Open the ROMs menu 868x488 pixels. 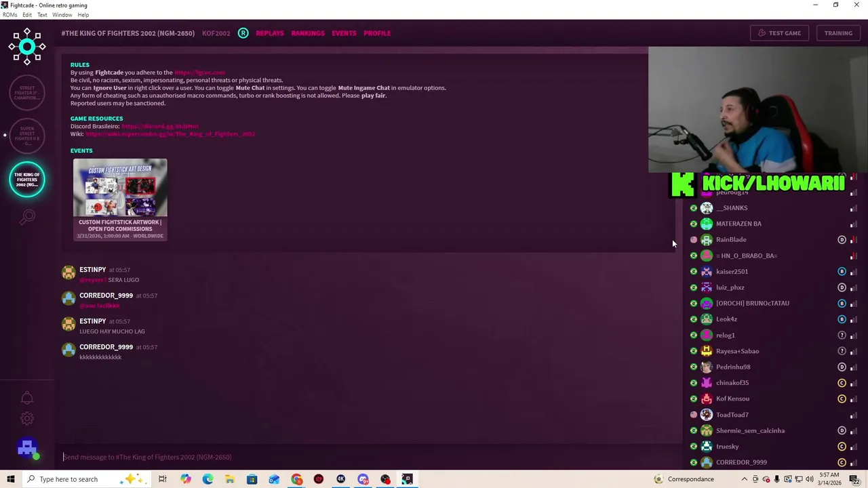[9, 15]
